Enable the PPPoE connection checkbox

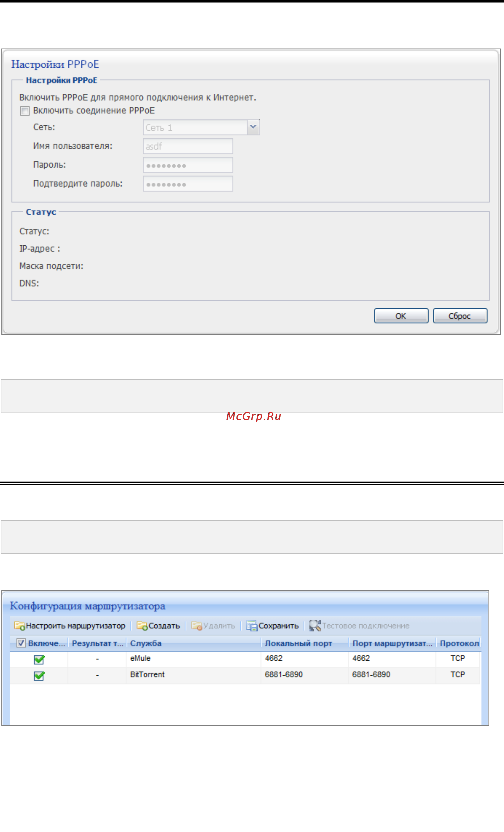pyautogui.click(x=25, y=111)
